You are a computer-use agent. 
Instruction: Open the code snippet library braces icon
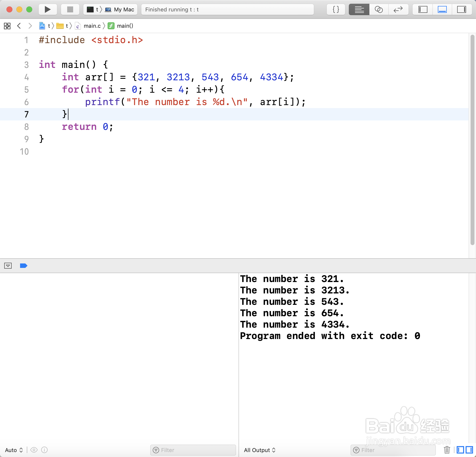tap(336, 9)
